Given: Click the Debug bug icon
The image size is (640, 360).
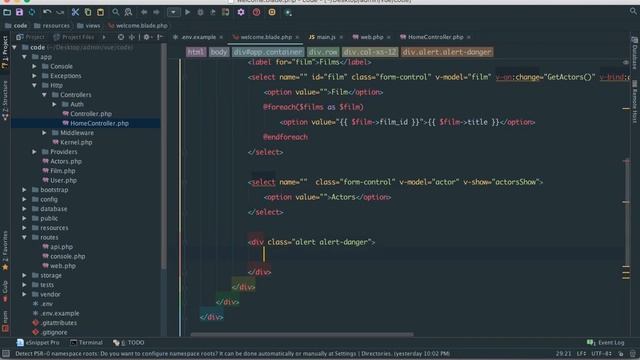Looking at the screenshot, I should (x=200, y=12).
